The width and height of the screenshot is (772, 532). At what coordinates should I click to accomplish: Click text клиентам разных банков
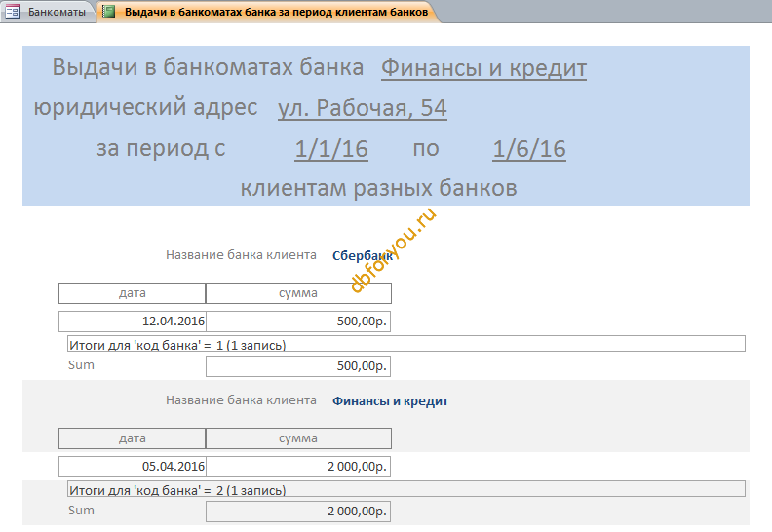click(x=378, y=188)
